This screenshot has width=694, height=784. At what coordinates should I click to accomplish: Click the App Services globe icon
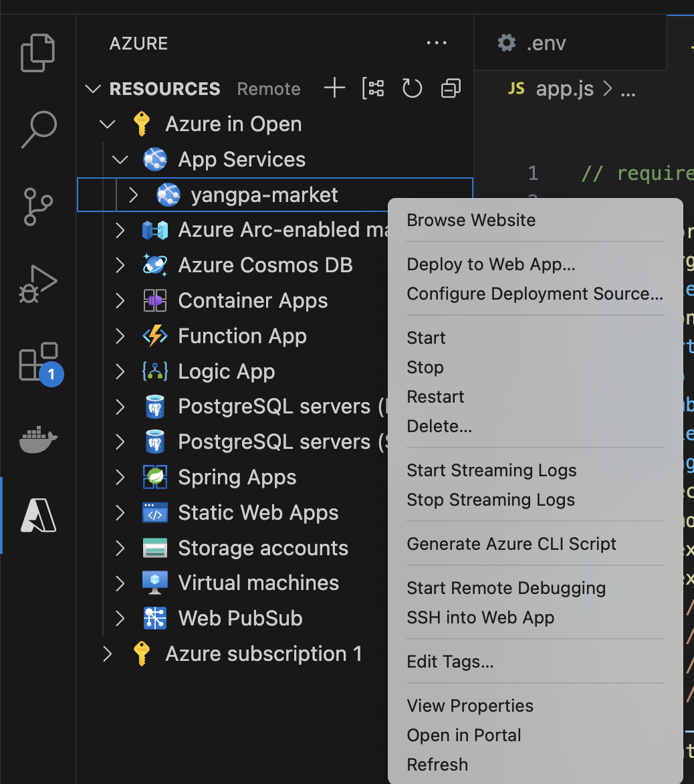[x=155, y=159]
